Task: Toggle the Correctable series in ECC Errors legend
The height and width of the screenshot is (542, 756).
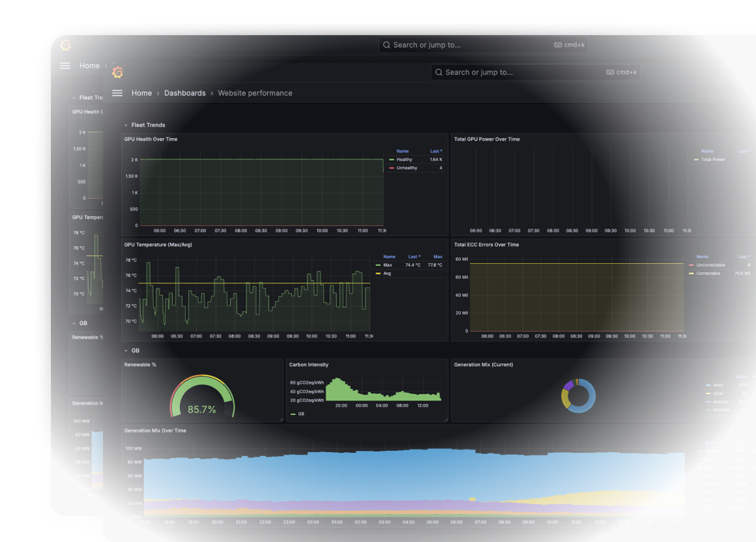Action: (708, 274)
